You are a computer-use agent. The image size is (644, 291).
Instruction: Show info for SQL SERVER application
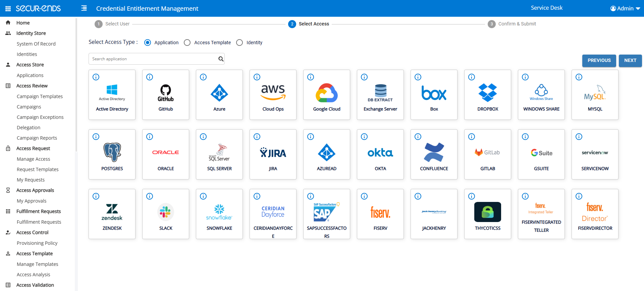(x=203, y=137)
